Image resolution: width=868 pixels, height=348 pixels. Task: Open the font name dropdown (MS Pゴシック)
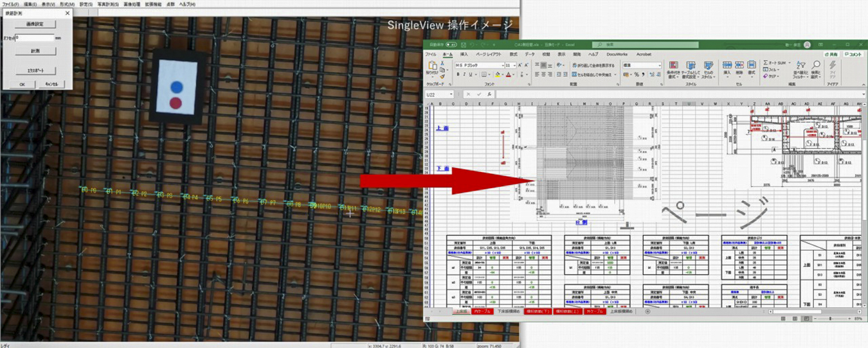[x=503, y=65]
